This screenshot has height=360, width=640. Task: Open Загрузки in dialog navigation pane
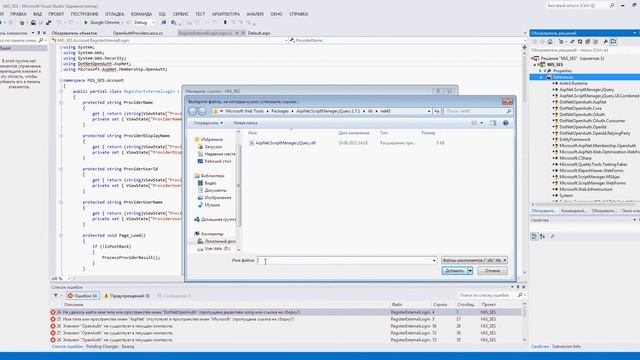coord(210,147)
